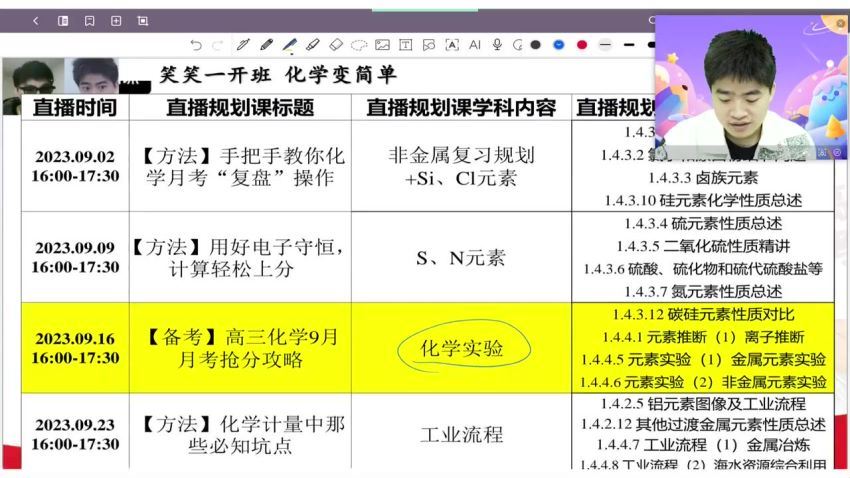Click the 直播规划课学科内容 column header
This screenshot has width=850, height=478.
(461, 107)
